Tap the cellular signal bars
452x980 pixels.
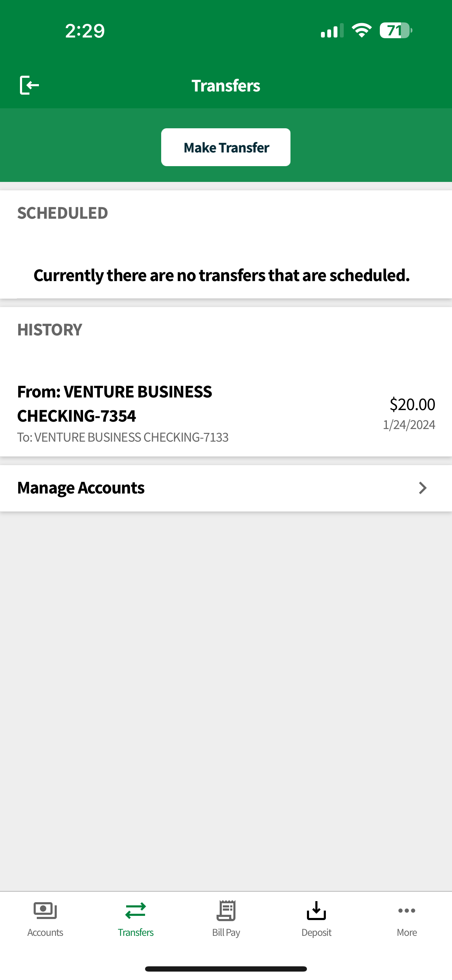[x=332, y=30]
